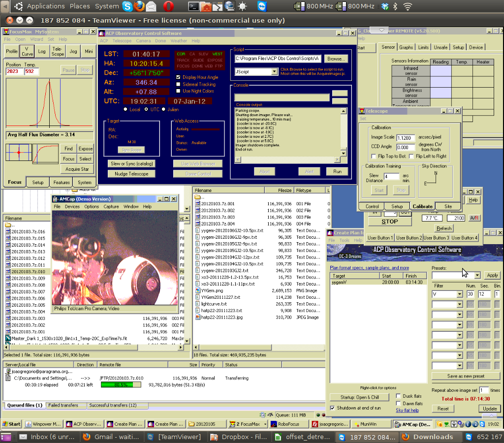The width and height of the screenshot is (504, 443).
Task: Click the Sky flat help link
Action: (407, 410)
